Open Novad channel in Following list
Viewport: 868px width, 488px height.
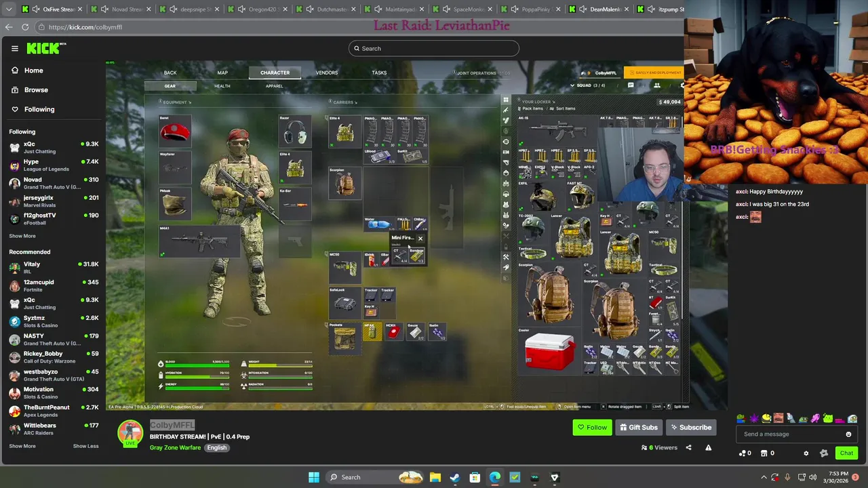[x=54, y=183]
